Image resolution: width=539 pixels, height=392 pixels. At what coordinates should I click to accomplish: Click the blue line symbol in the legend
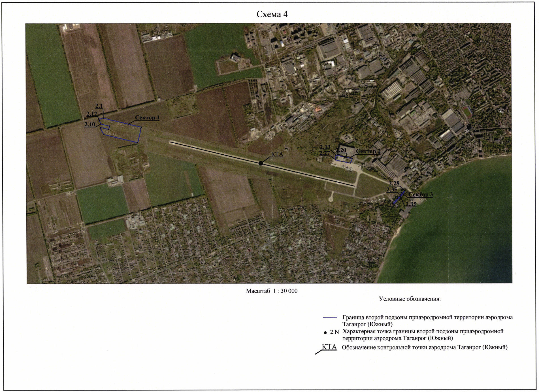(x=330, y=318)
